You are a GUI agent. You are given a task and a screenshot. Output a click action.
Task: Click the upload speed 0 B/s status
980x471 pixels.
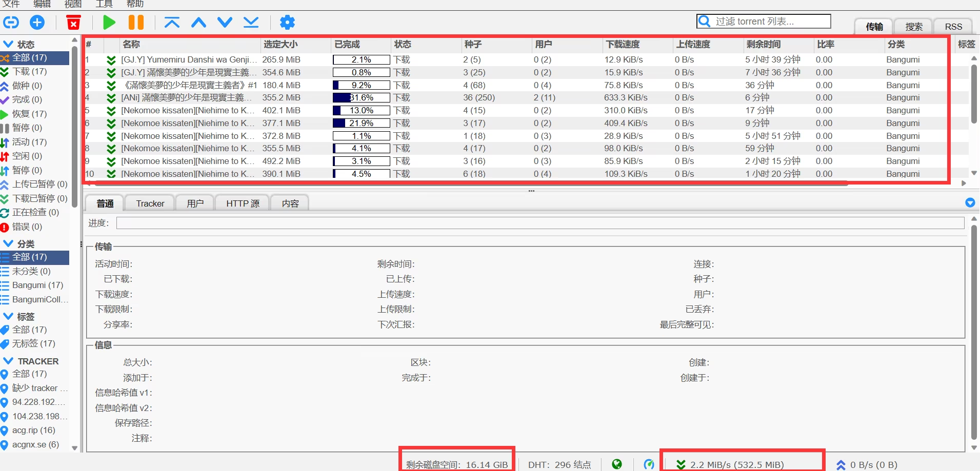pos(867,465)
